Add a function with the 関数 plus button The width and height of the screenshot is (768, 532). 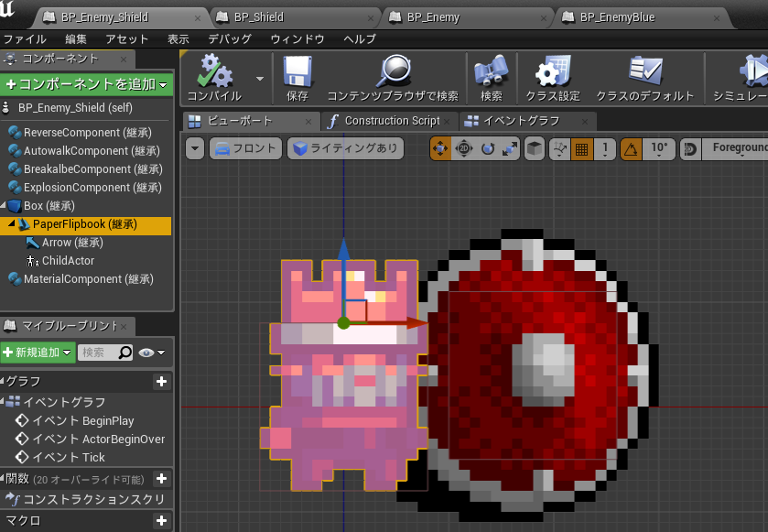click(x=162, y=479)
